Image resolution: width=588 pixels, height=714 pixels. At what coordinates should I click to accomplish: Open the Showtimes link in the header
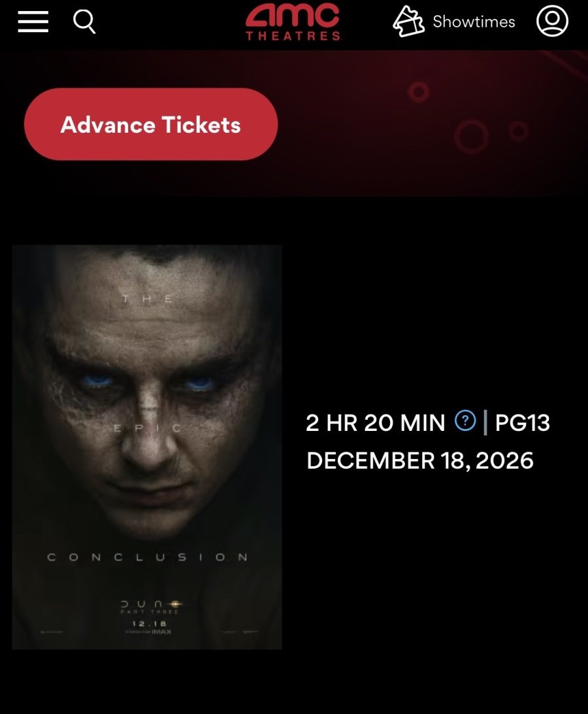click(x=474, y=22)
